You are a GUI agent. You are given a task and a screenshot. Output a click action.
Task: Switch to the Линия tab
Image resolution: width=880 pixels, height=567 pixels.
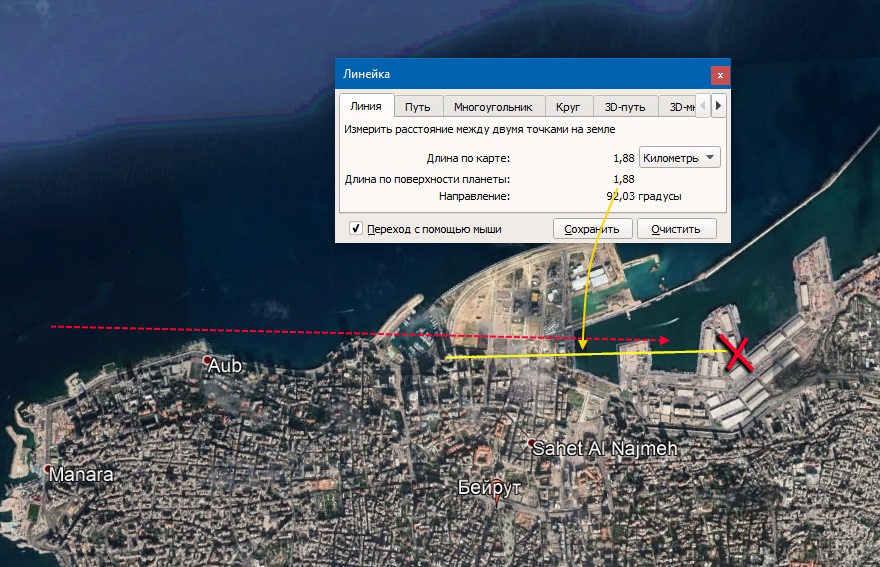[366, 106]
